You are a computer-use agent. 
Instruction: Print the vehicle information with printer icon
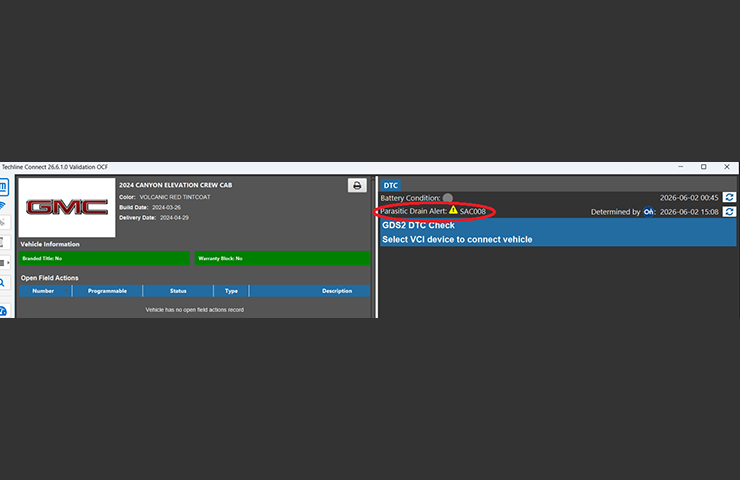(357, 185)
